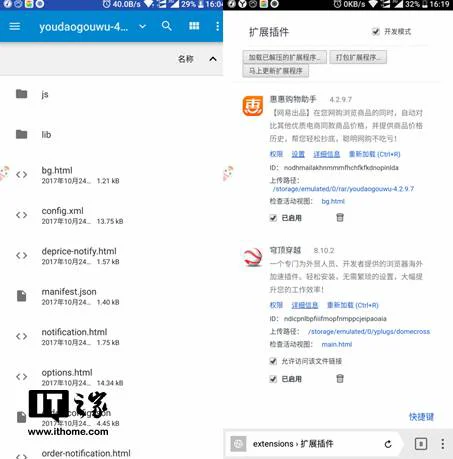Toggle 已启用 checkbox for 惠惠购物助手
Image resolution: width=453 pixels, height=459 pixels.
coord(273,218)
